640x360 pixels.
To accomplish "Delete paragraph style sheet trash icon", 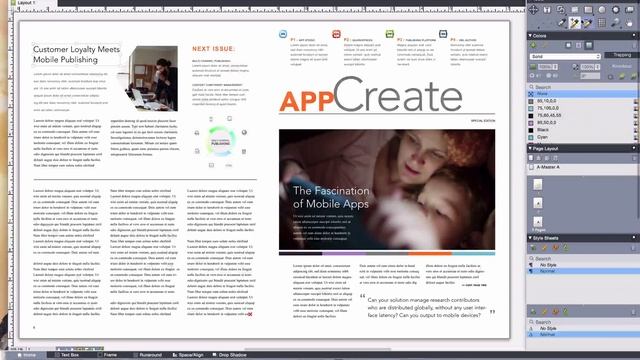I will [x=633, y=247].
